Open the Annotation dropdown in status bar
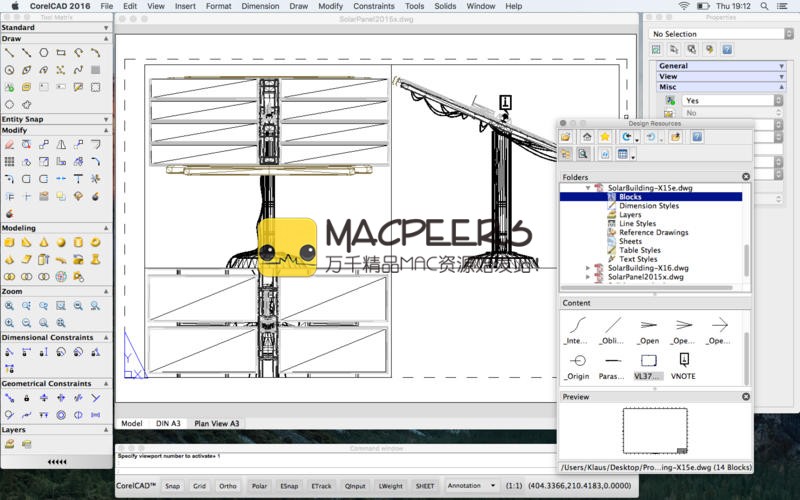 (x=471, y=485)
